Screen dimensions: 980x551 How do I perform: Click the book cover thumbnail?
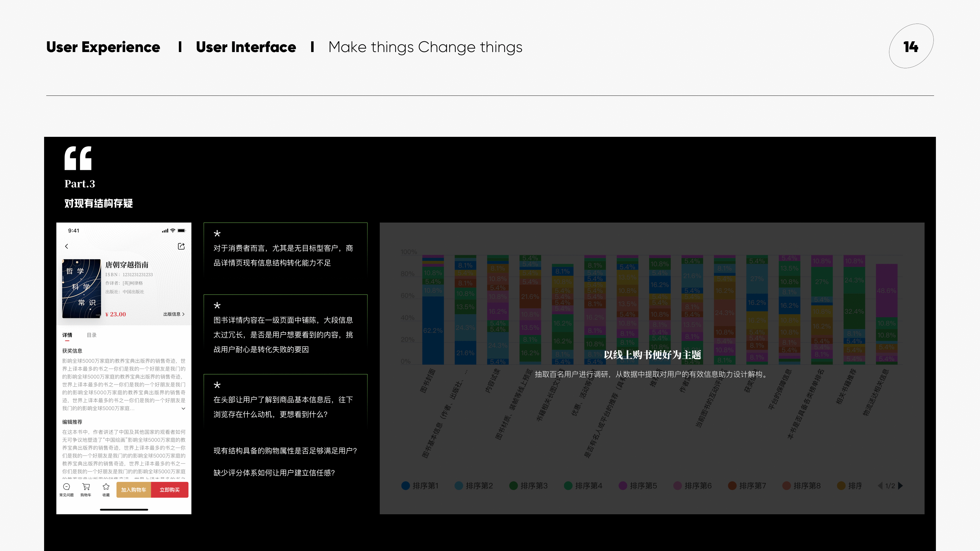click(x=81, y=288)
